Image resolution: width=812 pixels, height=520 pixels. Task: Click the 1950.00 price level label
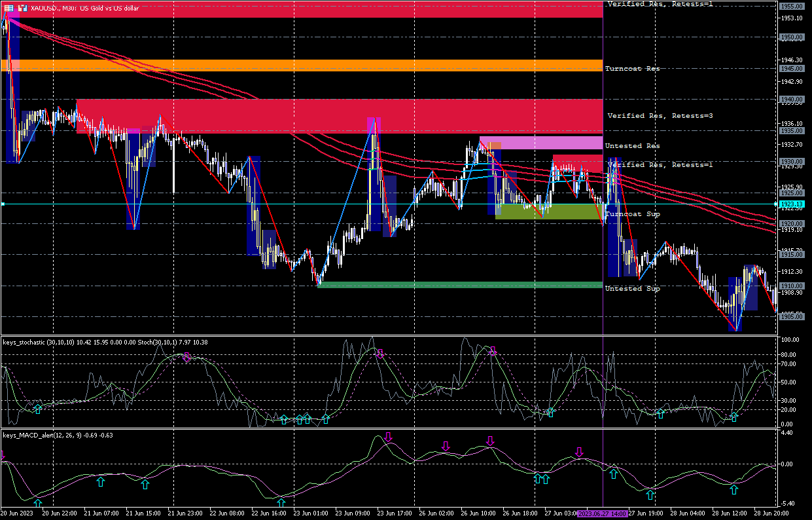(791, 37)
